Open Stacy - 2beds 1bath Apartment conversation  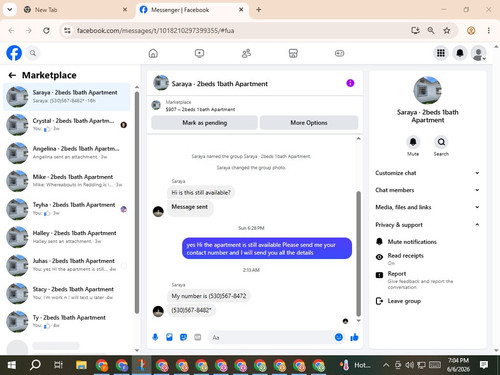tap(67, 293)
